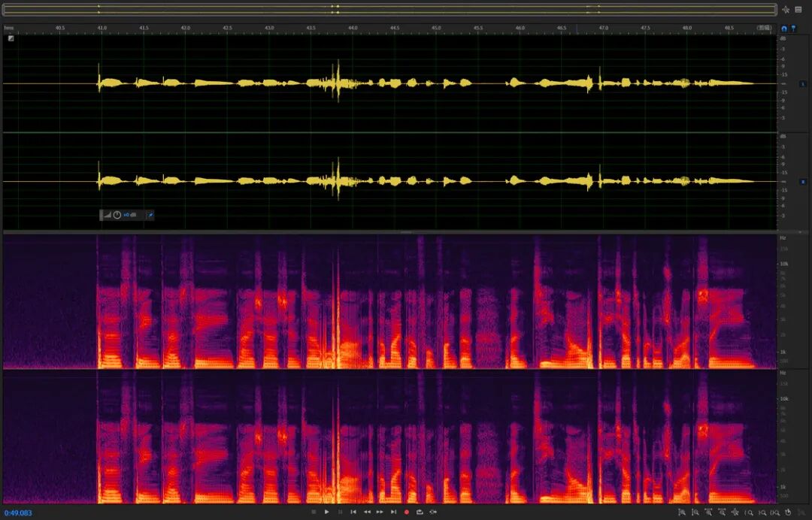
Task: Click the Stop button in transport controls
Action: tap(314, 512)
